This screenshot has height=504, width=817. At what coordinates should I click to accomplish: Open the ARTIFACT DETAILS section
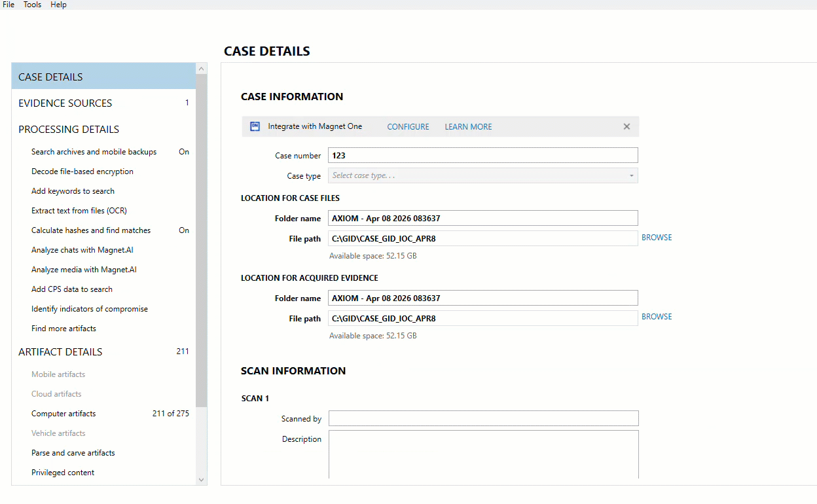[x=60, y=351]
